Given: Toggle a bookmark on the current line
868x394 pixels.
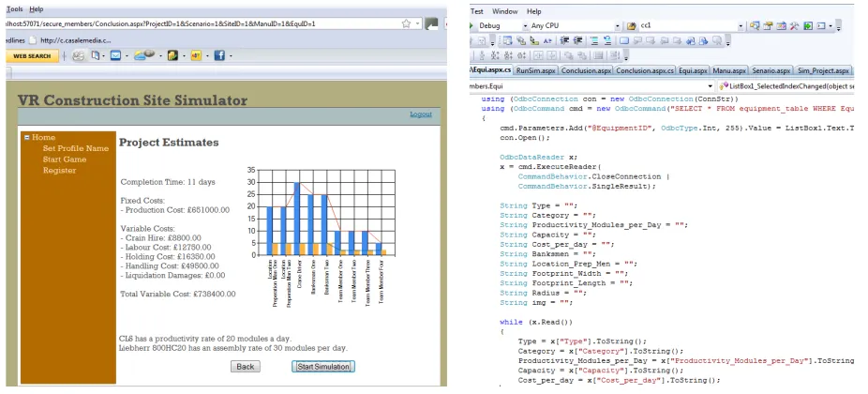Looking at the screenshot, I should [624, 40].
